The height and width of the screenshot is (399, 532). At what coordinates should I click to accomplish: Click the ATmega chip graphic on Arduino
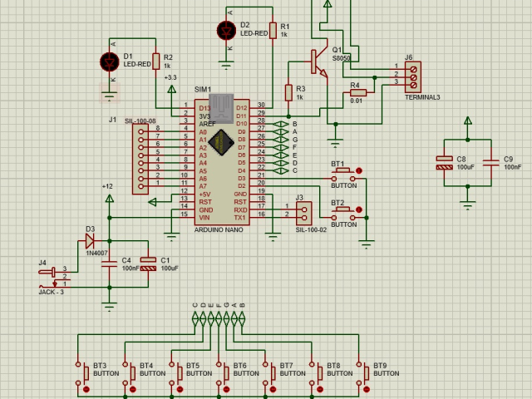point(221,142)
